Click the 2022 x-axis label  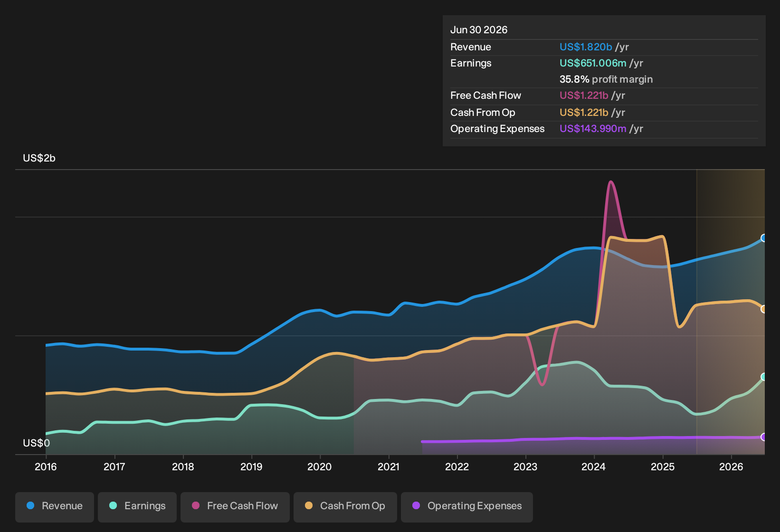click(457, 467)
